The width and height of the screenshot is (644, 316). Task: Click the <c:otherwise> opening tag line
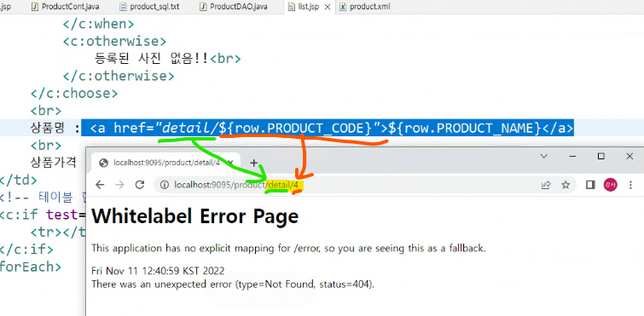(114, 42)
